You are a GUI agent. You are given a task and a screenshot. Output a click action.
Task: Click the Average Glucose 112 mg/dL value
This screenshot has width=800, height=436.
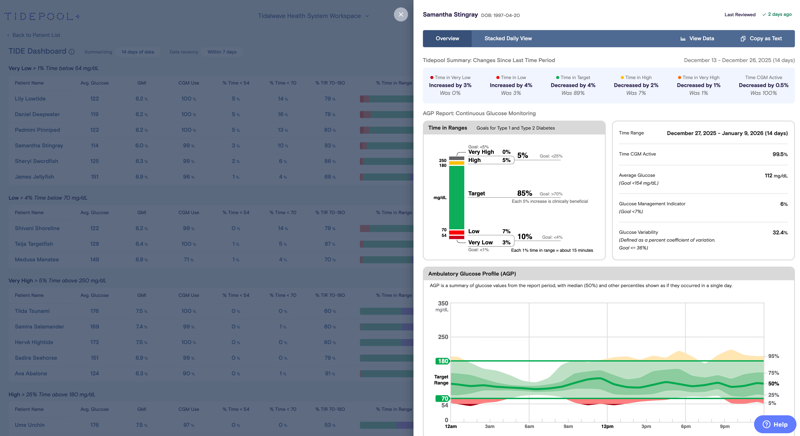(776, 175)
